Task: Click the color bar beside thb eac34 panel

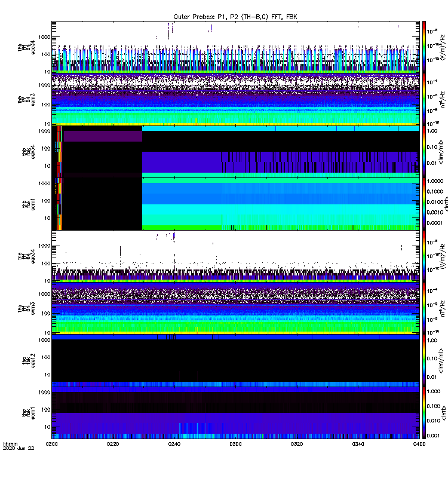Action: point(424,47)
